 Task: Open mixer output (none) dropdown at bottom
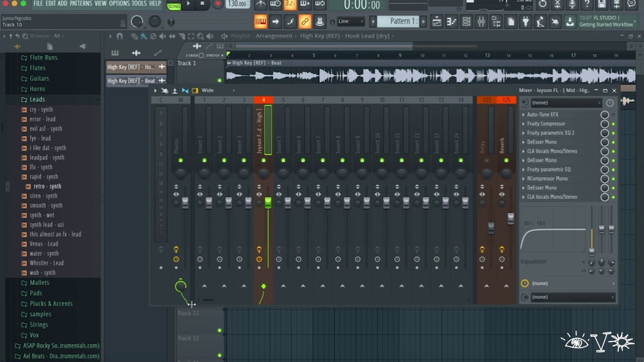573,297
